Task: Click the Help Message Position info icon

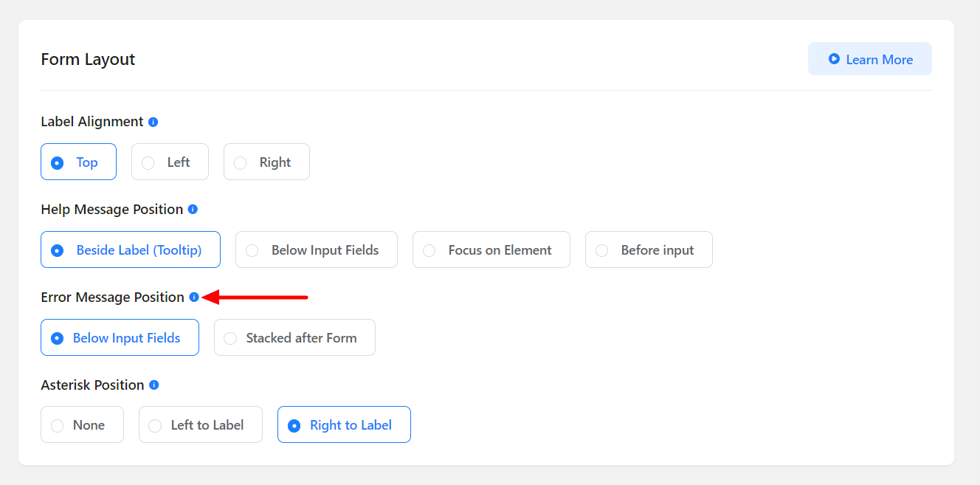Action: (x=193, y=210)
